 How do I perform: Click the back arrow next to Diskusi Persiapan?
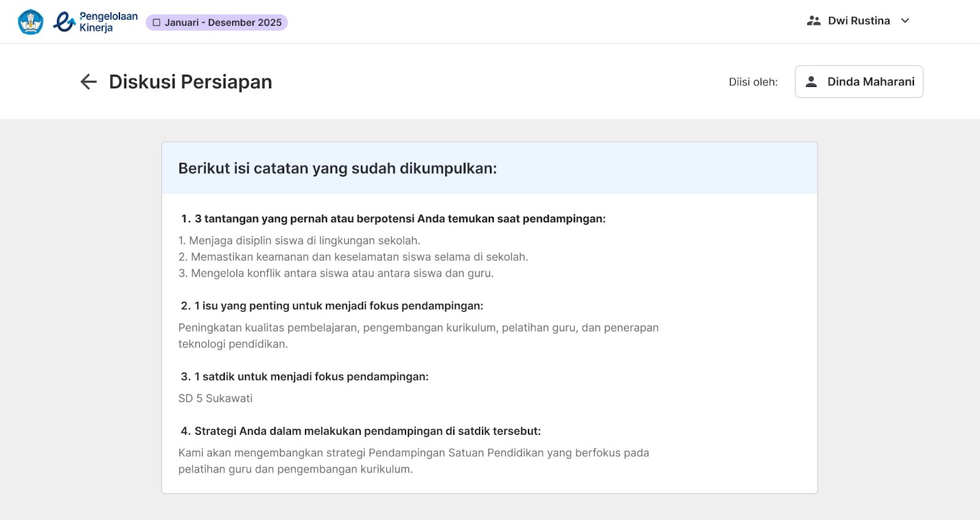(x=89, y=81)
